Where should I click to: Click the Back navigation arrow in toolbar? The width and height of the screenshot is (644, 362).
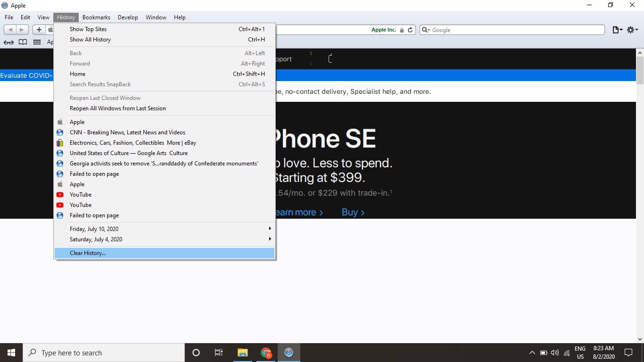[x=10, y=30]
